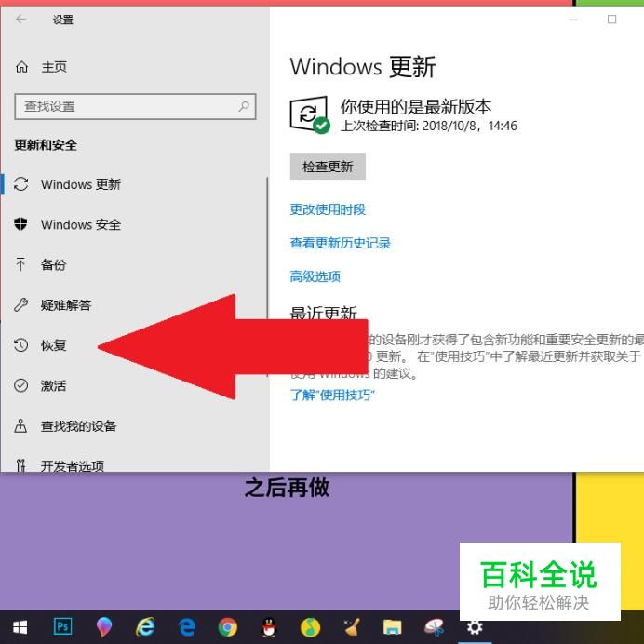This screenshot has width=644, height=644.
Task: Open the 主页 home page
Action: click(x=53, y=66)
